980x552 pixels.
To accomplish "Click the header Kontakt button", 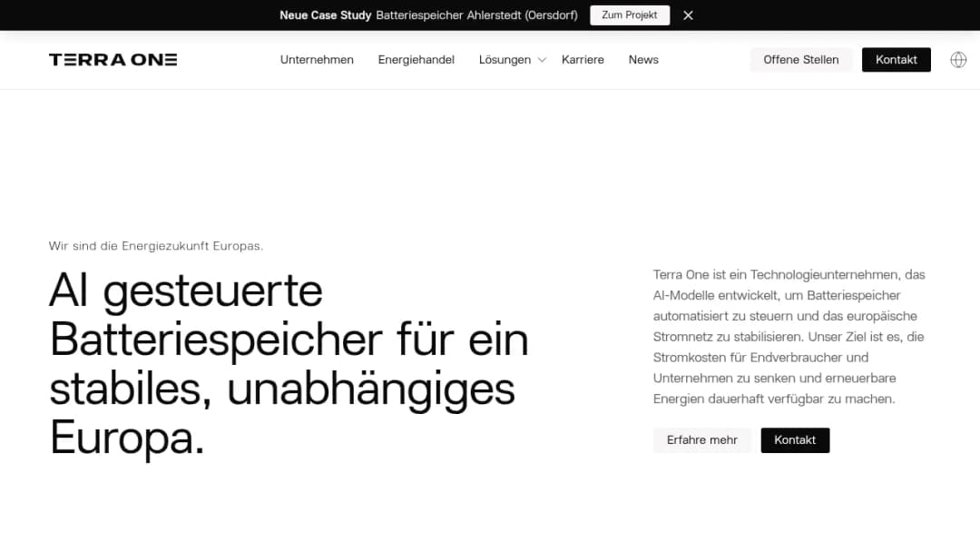I will coord(897,59).
